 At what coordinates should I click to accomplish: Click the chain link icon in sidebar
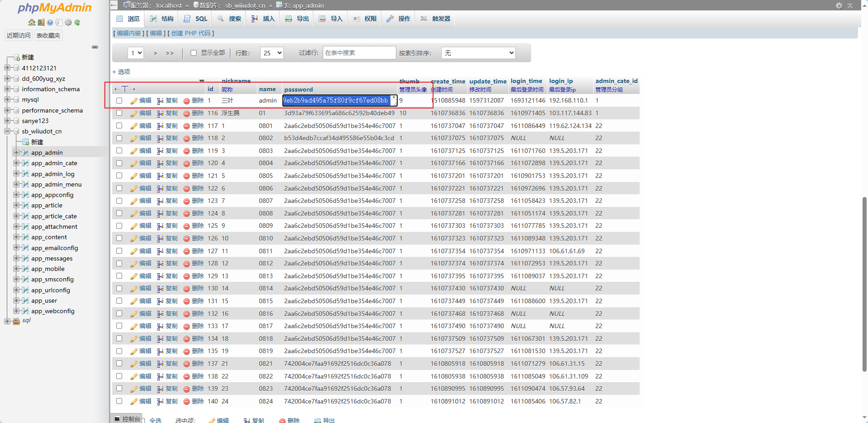pos(95,47)
